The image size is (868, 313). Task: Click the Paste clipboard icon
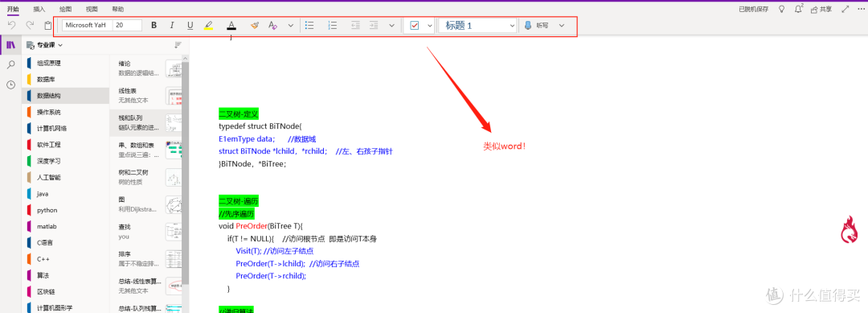(48, 26)
